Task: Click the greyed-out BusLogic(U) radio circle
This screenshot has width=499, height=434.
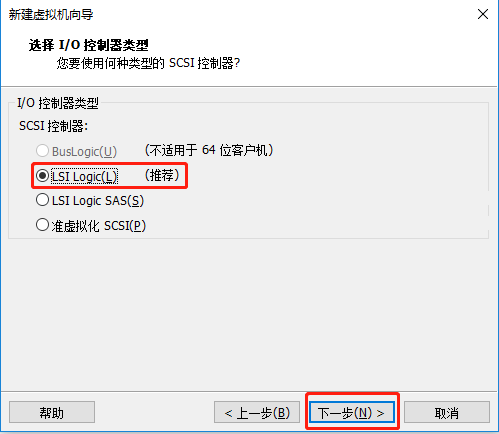Action: pos(42,151)
